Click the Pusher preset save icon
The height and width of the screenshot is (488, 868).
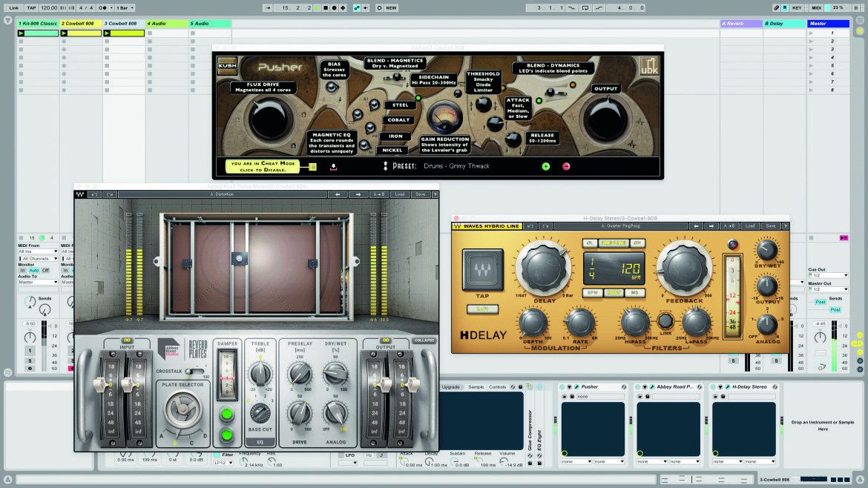(x=333, y=167)
